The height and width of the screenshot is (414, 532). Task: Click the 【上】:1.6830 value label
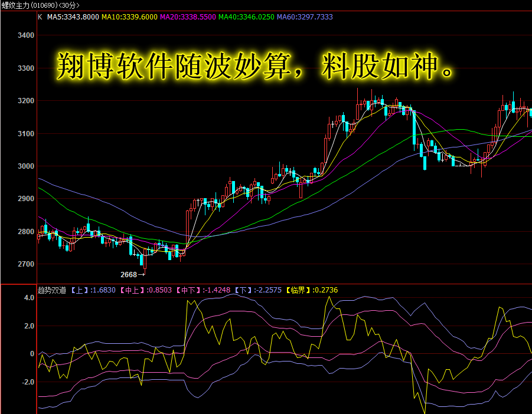pyautogui.click(x=93, y=290)
